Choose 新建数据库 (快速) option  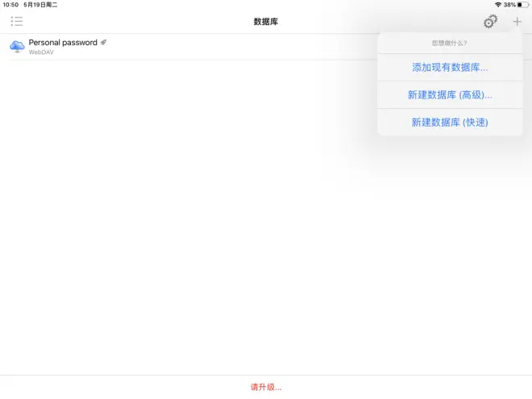click(450, 123)
